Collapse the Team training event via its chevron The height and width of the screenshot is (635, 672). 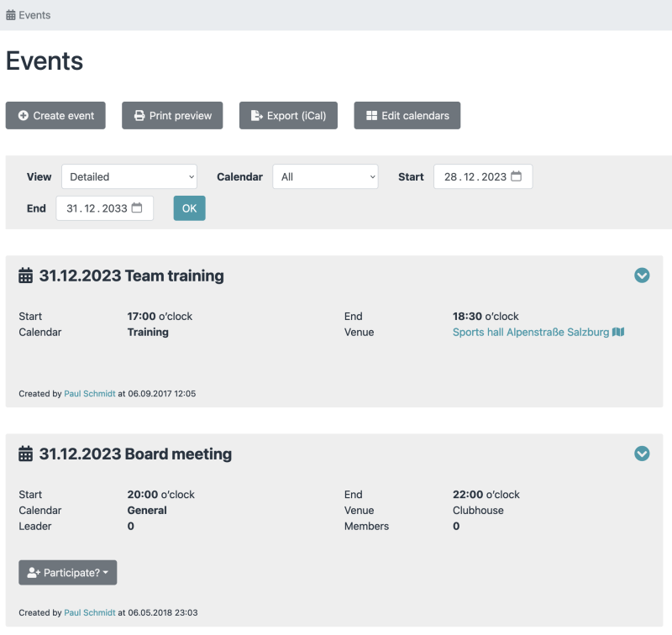642,276
